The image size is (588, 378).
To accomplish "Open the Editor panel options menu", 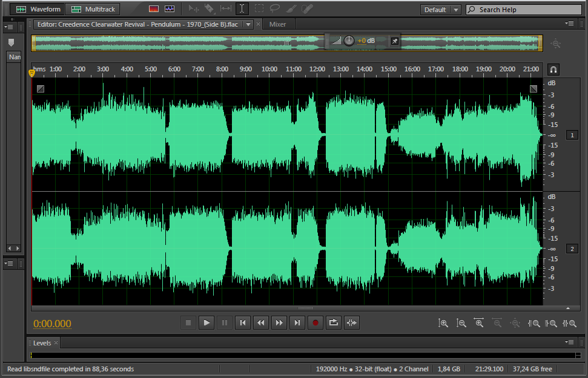I will (x=569, y=23).
